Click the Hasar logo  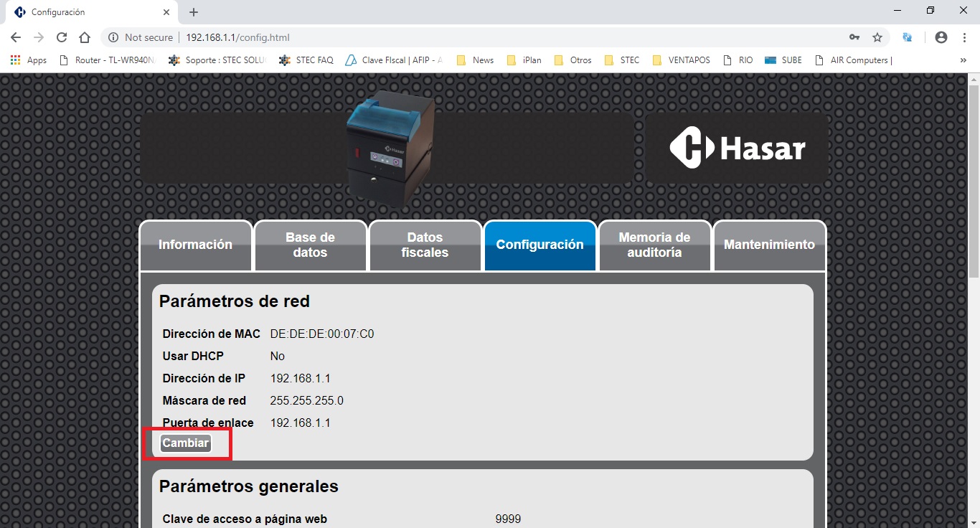coord(737,148)
